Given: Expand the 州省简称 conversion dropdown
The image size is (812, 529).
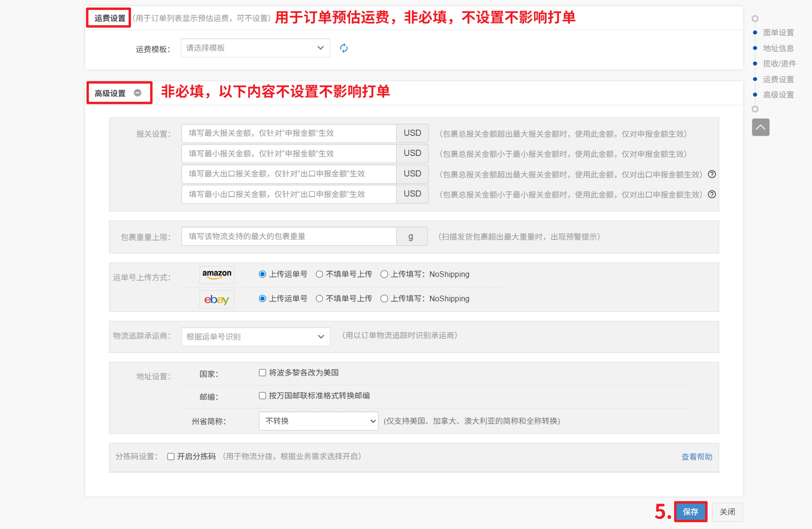Looking at the screenshot, I should click(x=318, y=421).
